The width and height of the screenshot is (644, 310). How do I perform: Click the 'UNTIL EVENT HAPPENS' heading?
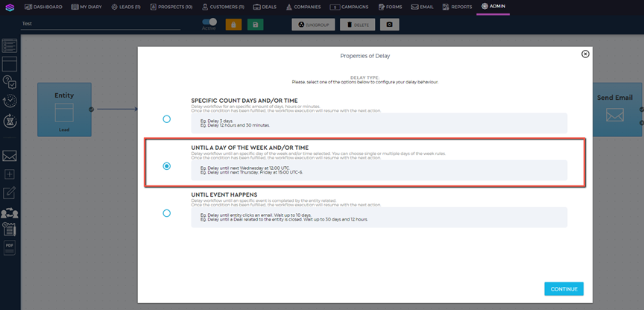224,194
